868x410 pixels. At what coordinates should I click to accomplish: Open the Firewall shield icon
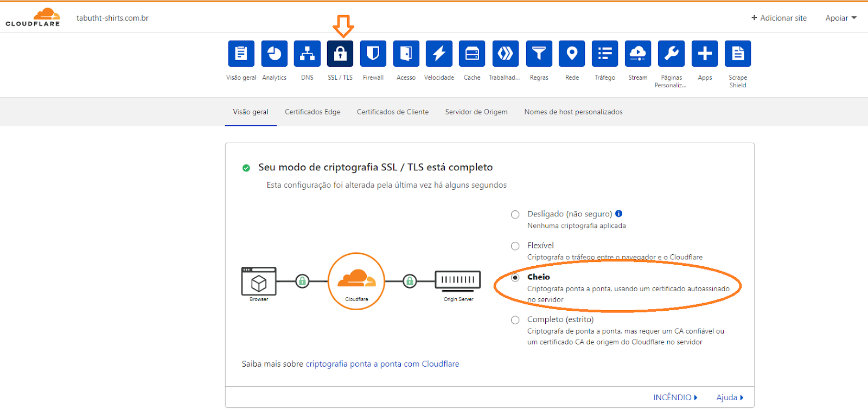[x=373, y=54]
